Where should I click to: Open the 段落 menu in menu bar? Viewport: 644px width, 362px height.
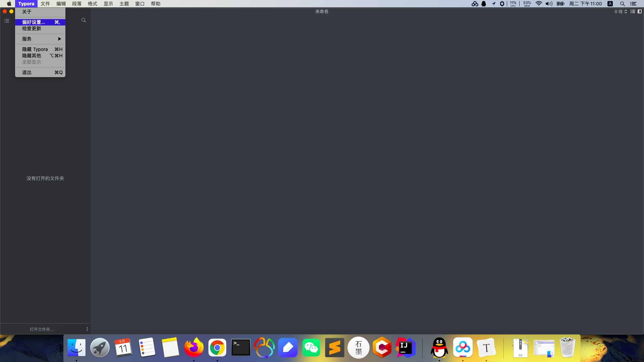tap(77, 4)
